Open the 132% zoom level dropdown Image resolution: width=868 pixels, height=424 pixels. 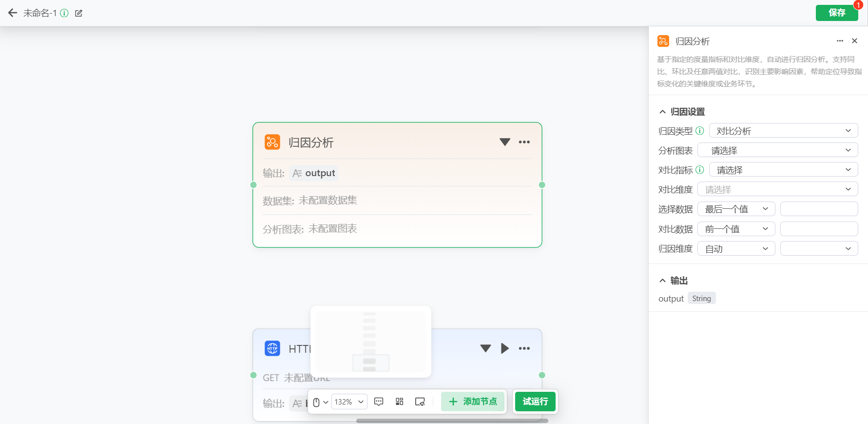349,402
